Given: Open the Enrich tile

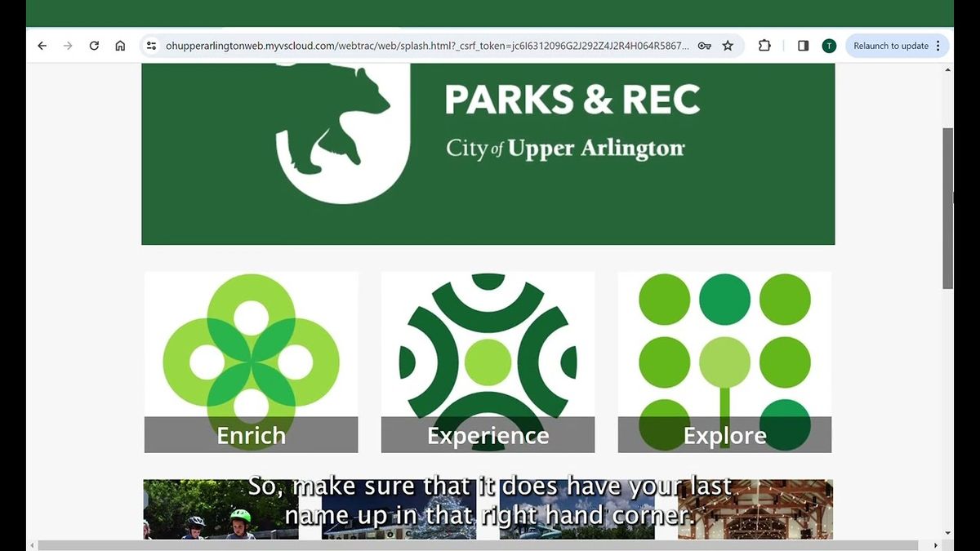Looking at the screenshot, I should pos(252,362).
